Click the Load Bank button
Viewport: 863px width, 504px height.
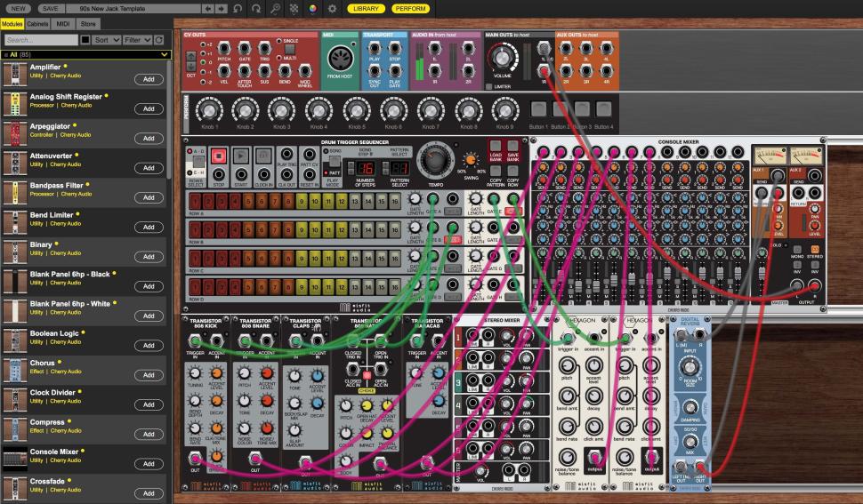(x=496, y=146)
